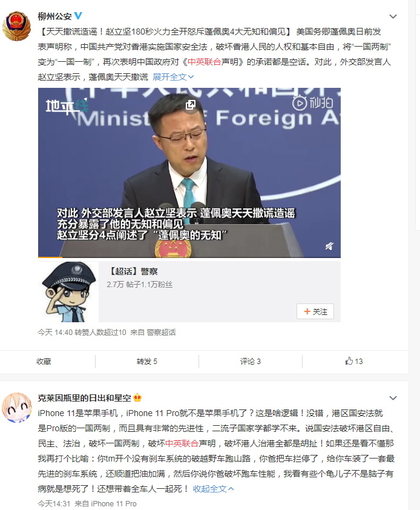Click the crown badge next to 克莱因瓶里的日出和星空

pos(137,398)
